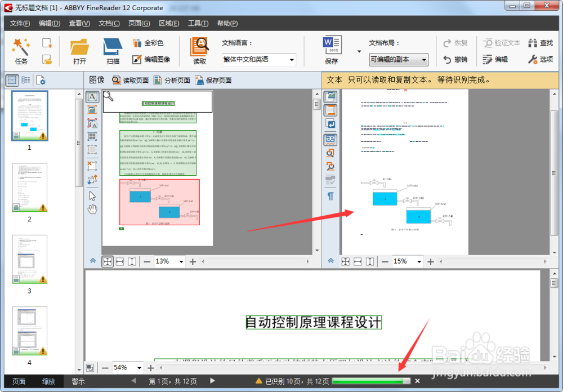563x392 pixels.
Task: Switch Pages pane to thumbnail view
Action: click(12, 80)
